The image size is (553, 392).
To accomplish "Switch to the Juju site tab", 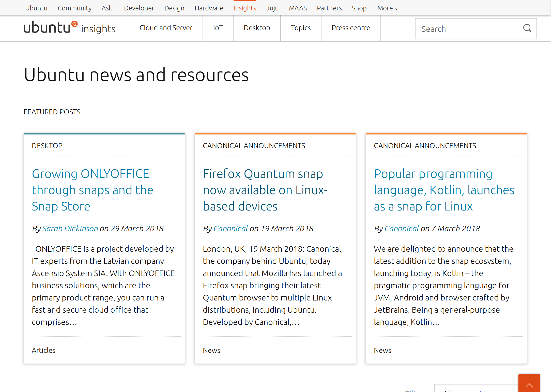I will click(272, 8).
